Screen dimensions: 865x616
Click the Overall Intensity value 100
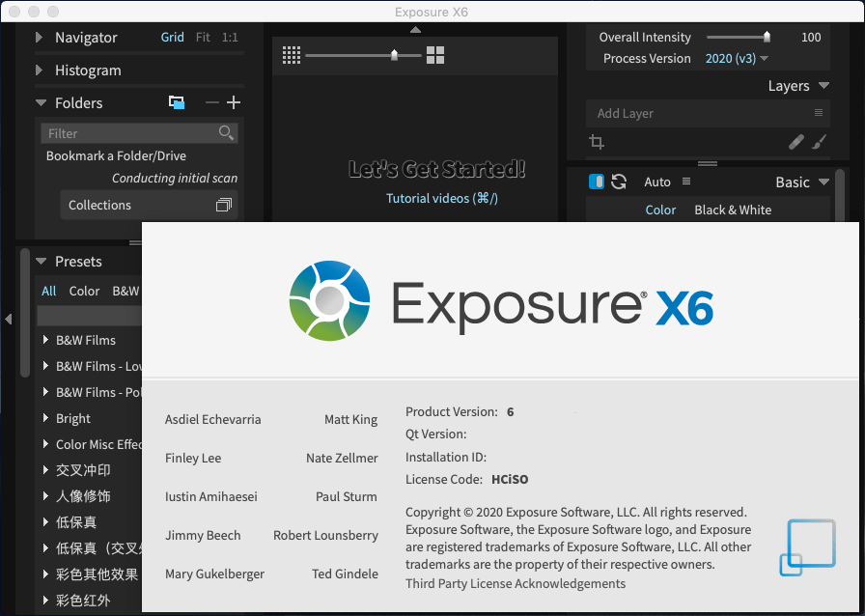tap(810, 37)
